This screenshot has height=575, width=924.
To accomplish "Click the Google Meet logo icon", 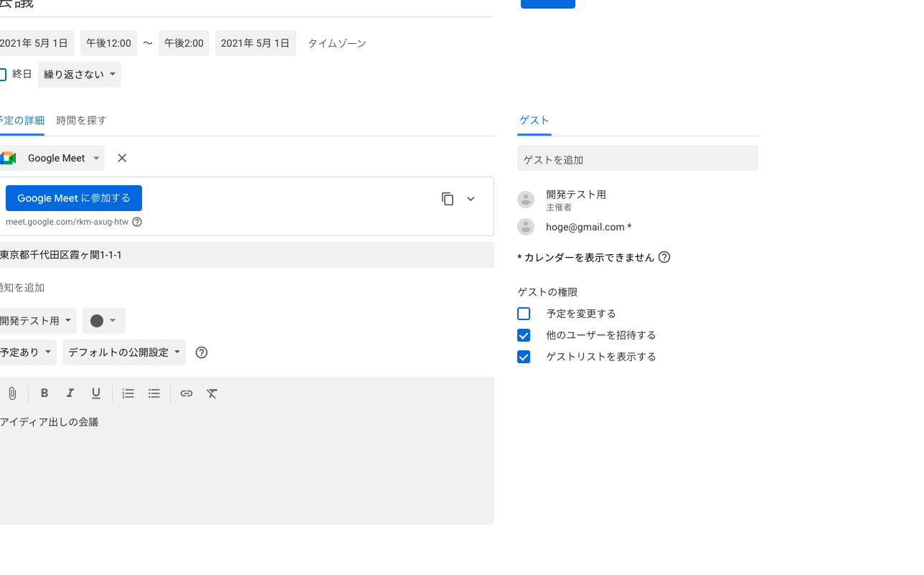I will (8, 158).
